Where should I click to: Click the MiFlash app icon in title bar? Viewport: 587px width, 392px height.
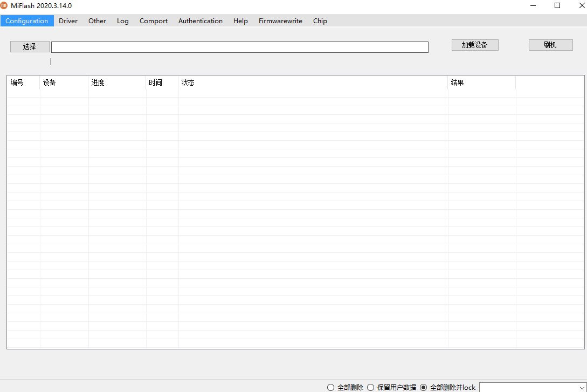tap(4, 6)
